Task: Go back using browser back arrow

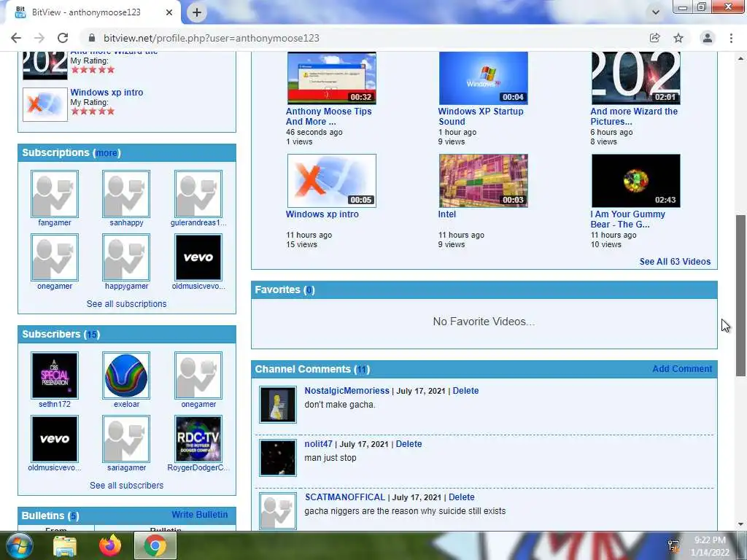Action: click(16, 38)
